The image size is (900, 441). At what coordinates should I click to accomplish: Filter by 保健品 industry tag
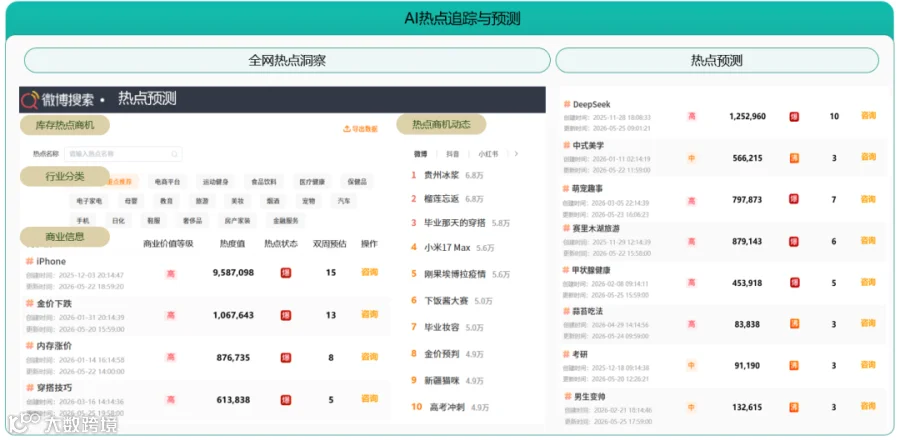(x=356, y=181)
